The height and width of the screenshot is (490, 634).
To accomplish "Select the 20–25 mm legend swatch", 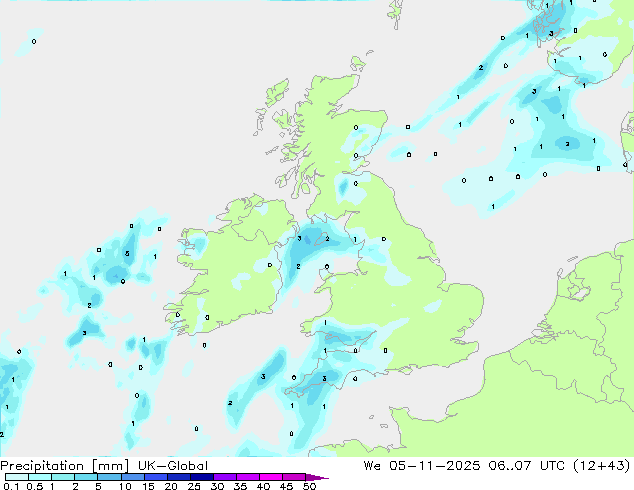I will [178, 477].
